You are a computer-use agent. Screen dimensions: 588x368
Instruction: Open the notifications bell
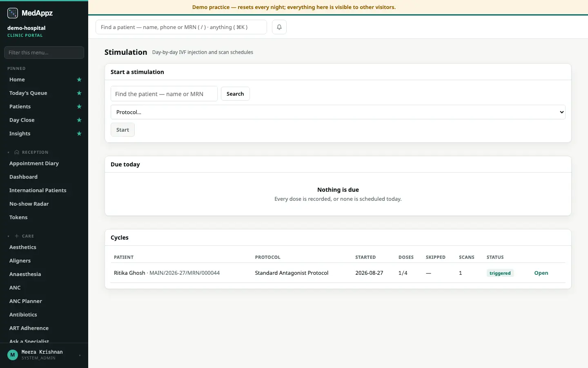click(x=279, y=27)
